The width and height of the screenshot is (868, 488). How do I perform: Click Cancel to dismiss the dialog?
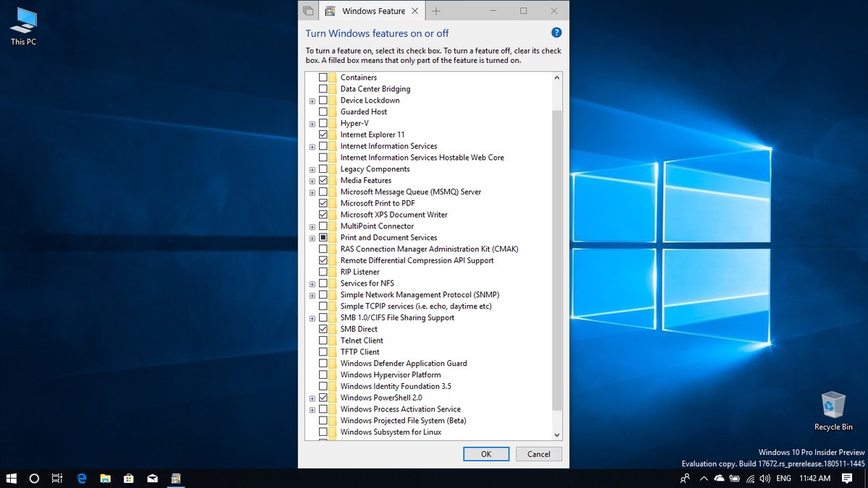538,454
